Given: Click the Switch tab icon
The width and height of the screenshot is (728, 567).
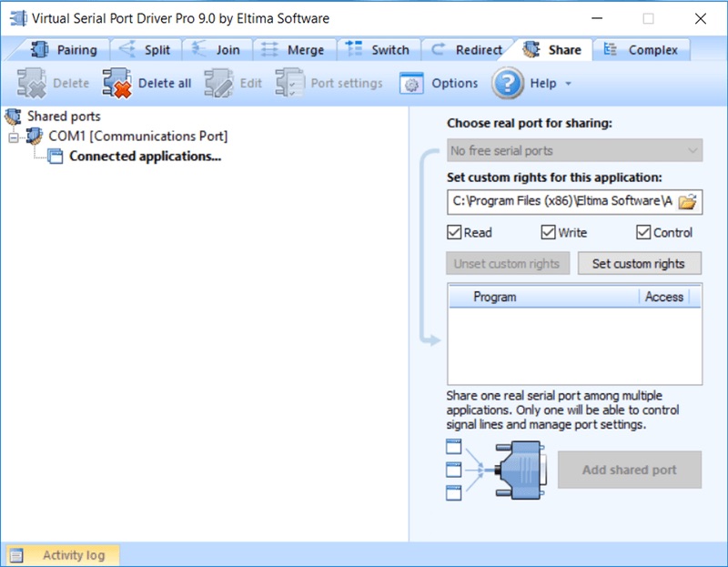Looking at the screenshot, I should click(354, 48).
